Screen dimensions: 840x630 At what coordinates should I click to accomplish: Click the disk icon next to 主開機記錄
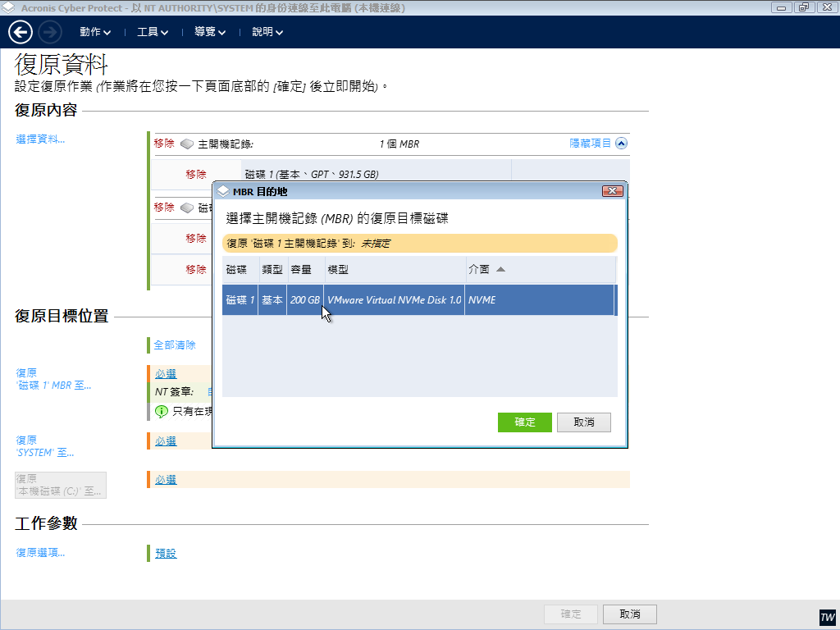point(187,144)
